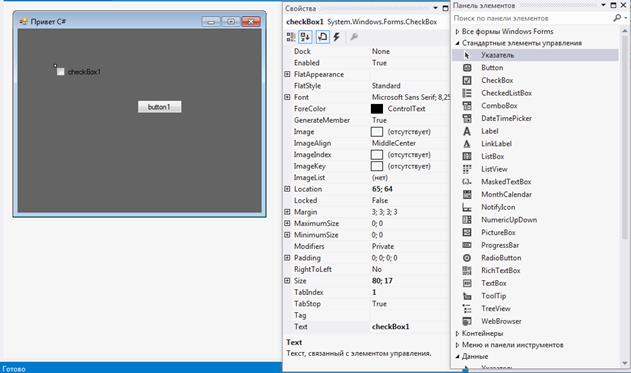The height and width of the screenshot is (373, 631).
Task: Select the Dock property value None
Action: pos(381,51)
